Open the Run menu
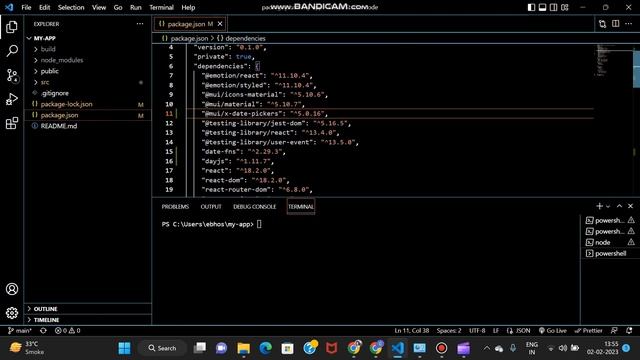 pyautogui.click(x=136, y=7)
